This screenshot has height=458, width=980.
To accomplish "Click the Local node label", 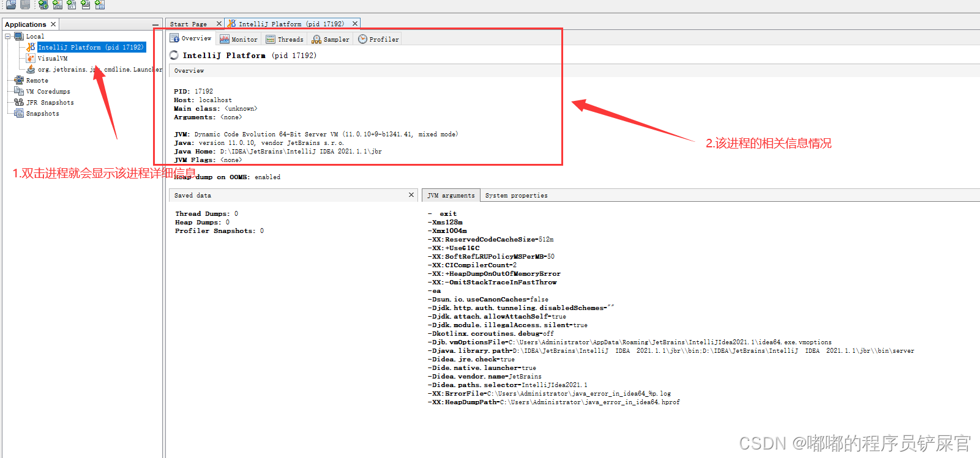I will [35, 37].
